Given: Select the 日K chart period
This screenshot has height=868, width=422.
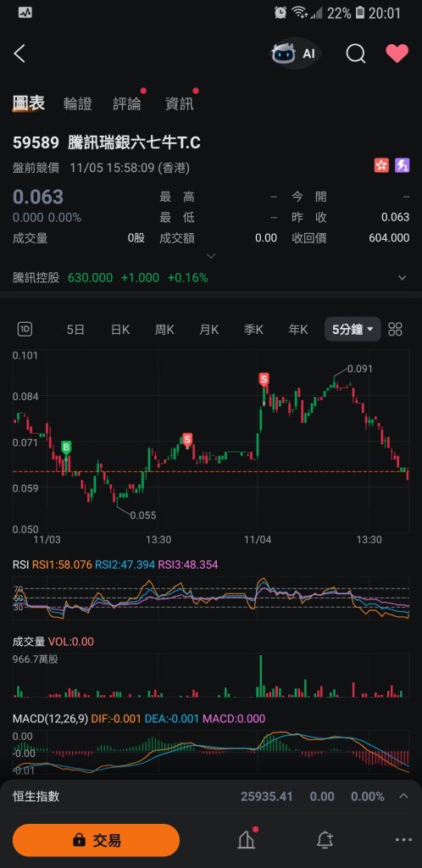Looking at the screenshot, I should pyautogui.click(x=120, y=330).
